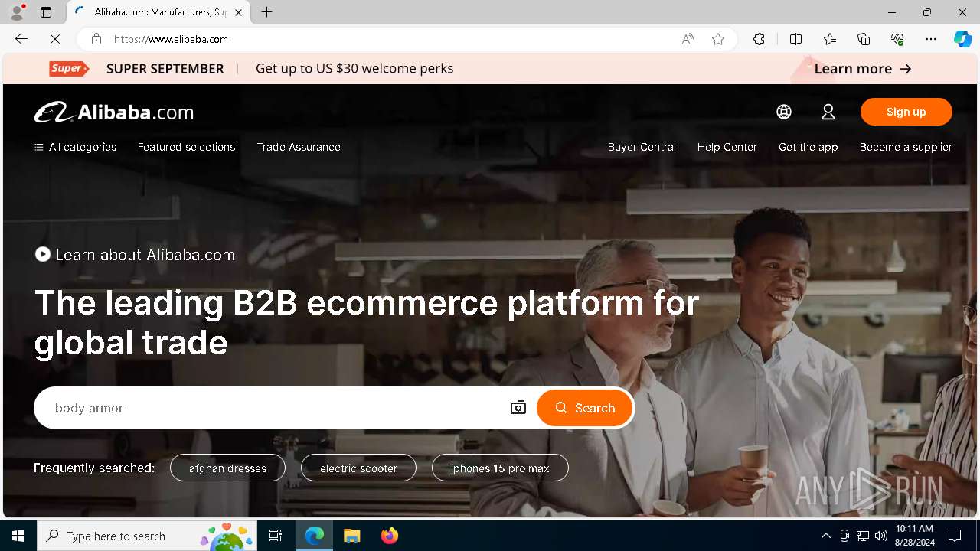
Task: Open the taskbar clock and date
Action: [x=914, y=536]
